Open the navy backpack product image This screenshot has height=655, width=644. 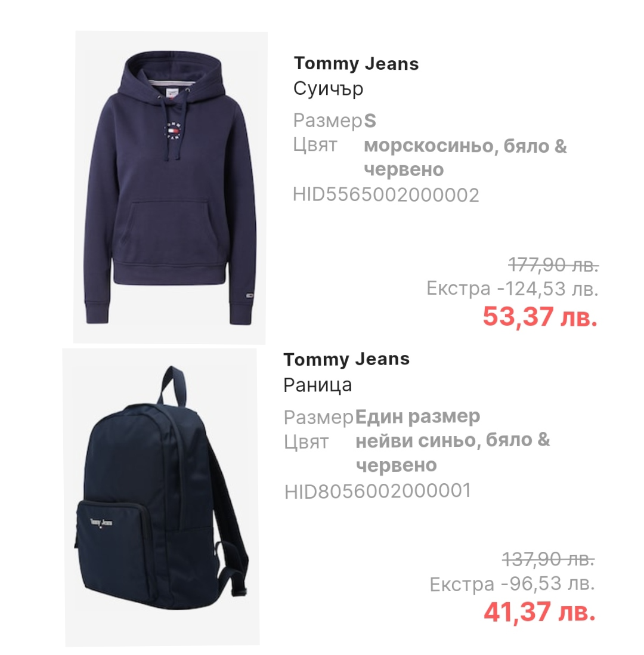tap(161, 497)
